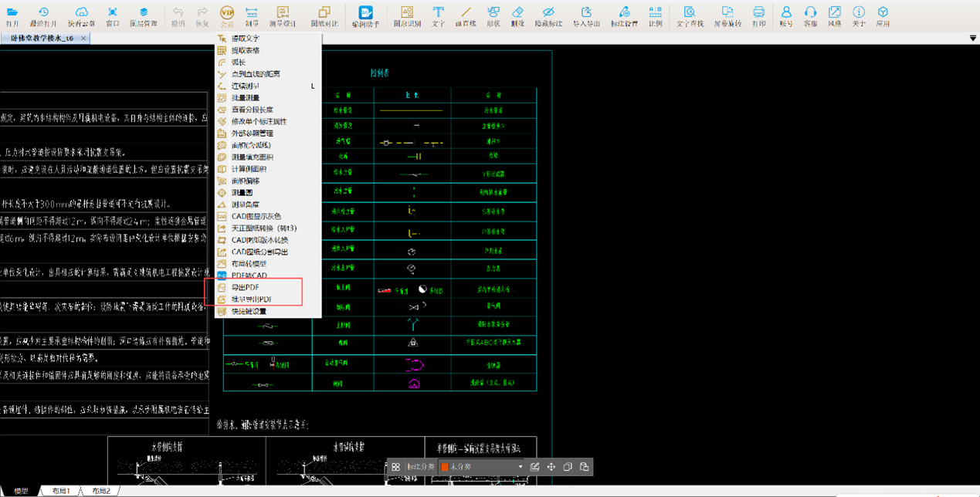Image resolution: width=980 pixels, height=497 pixels.
Task: Choose 导出PDF from the menu
Action: tap(246, 287)
